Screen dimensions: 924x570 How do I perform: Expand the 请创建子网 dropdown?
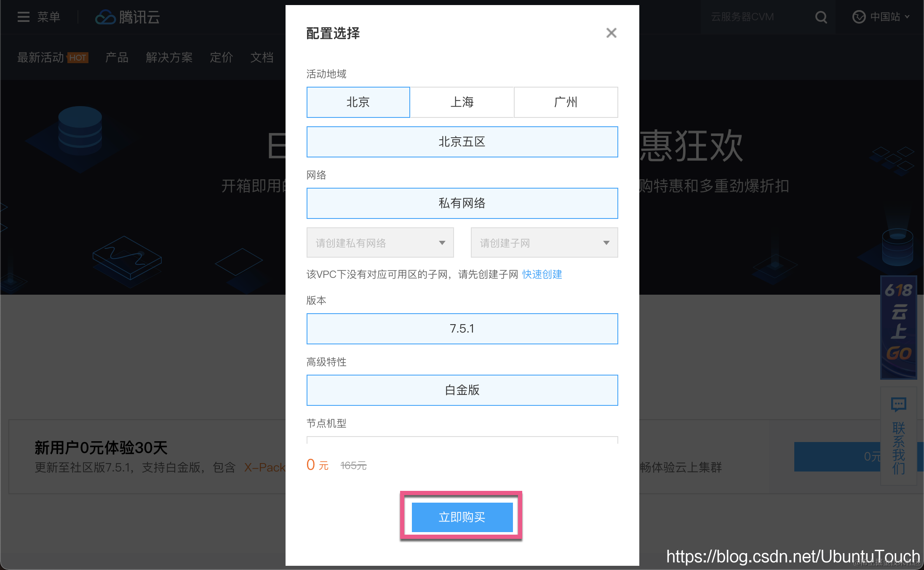click(x=544, y=242)
